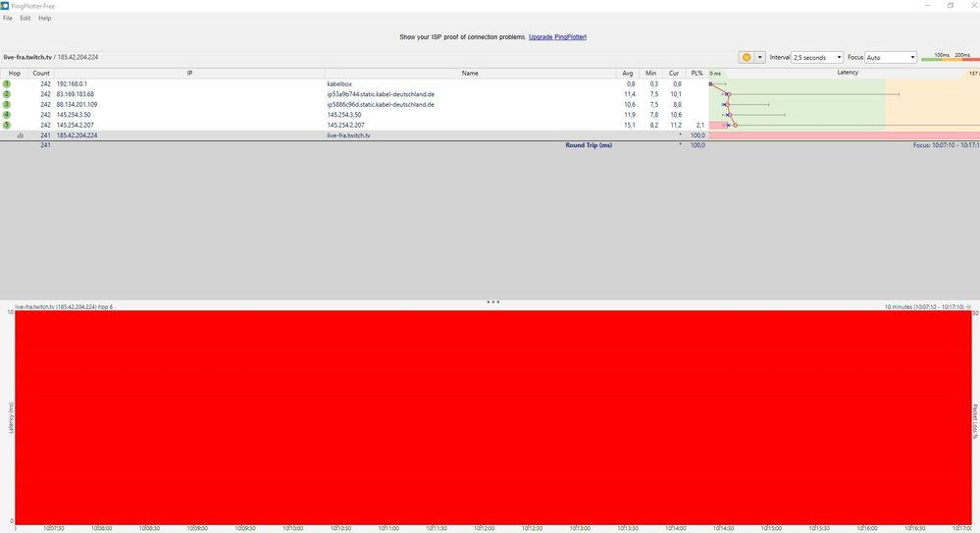Open the dropdown arrow beside the pause button
Viewport: 980px width, 533px height.
[760, 57]
